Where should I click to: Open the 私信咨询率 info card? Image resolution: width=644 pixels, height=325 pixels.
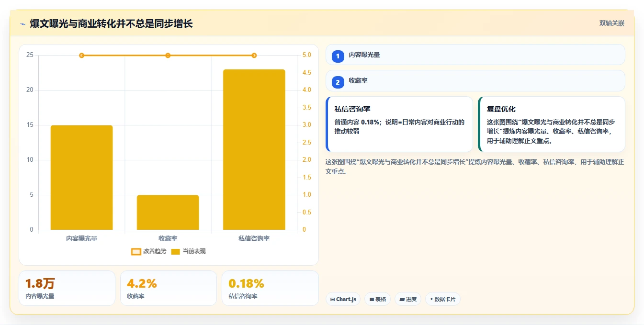pos(399,124)
